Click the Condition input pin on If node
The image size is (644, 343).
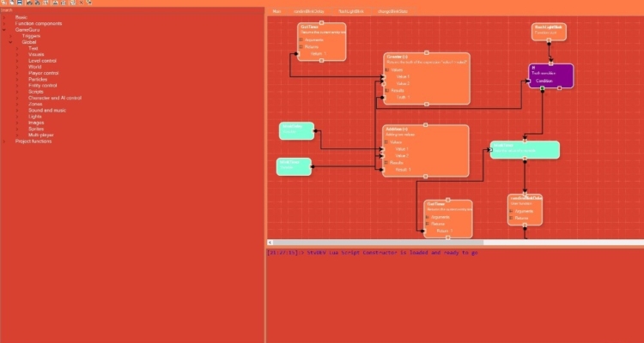(x=528, y=81)
